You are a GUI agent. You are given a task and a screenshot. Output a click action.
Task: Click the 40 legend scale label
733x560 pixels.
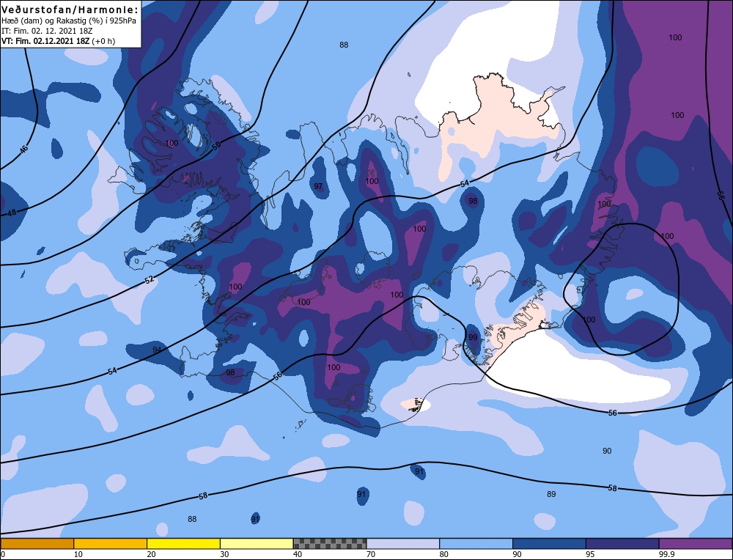point(298,554)
